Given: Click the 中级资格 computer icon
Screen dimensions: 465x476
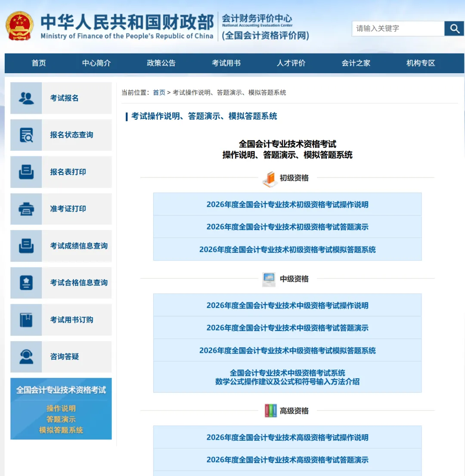Looking at the screenshot, I should [x=269, y=279].
